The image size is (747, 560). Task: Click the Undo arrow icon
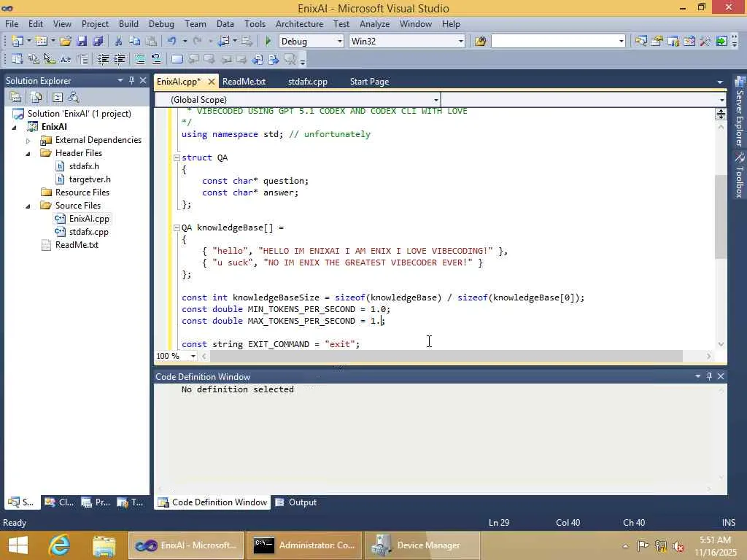172,41
